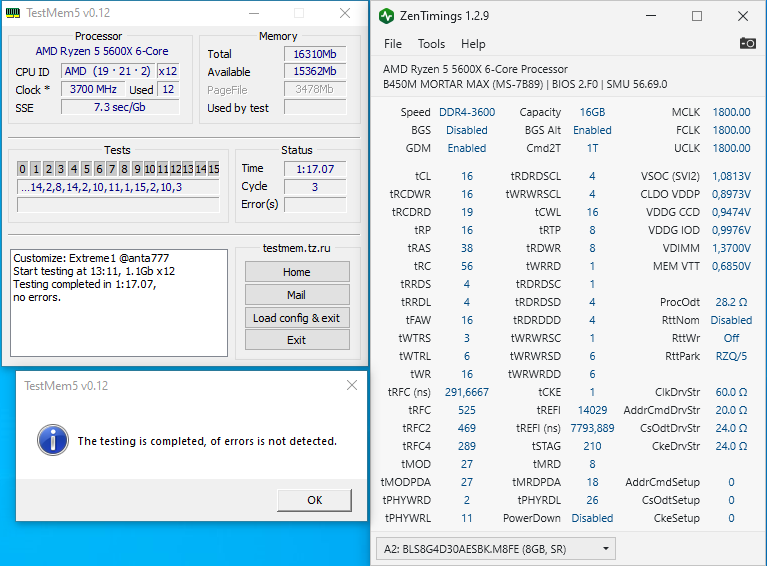
Task: Click the Capacity 16GB value
Action: (592, 112)
